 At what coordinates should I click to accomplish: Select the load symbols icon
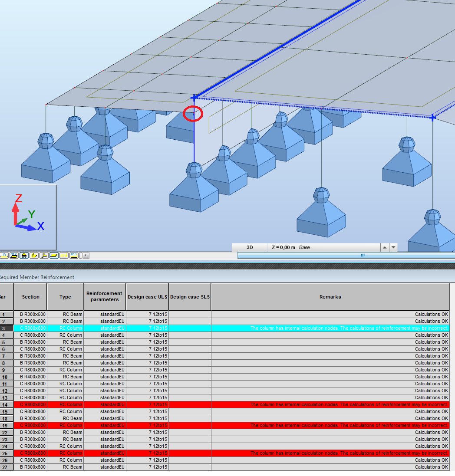[x=64, y=255]
